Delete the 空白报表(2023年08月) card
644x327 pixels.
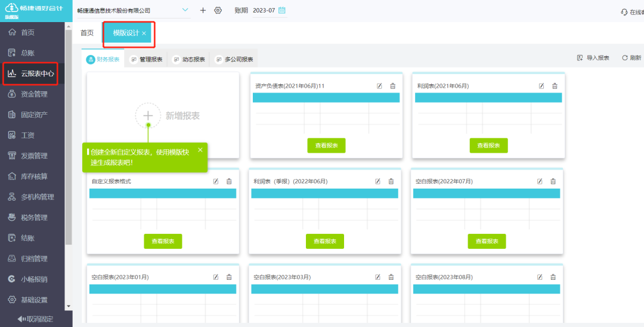click(x=553, y=277)
